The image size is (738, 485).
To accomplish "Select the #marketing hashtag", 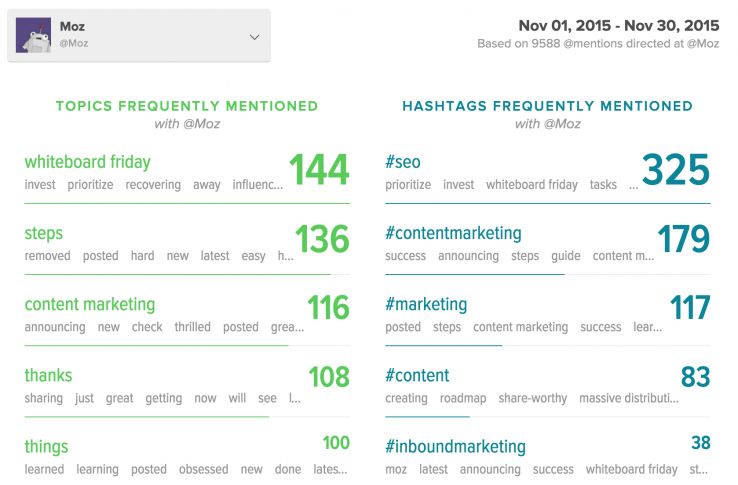I will [426, 304].
